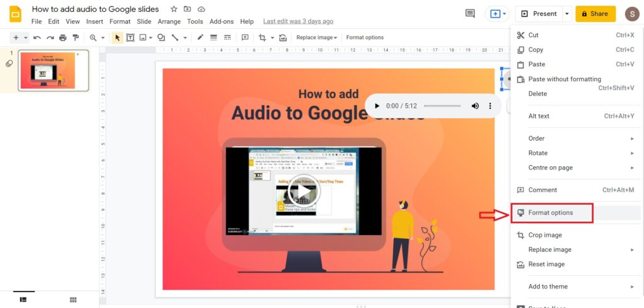
Task: Click the Share button
Action: pos(595,14)
